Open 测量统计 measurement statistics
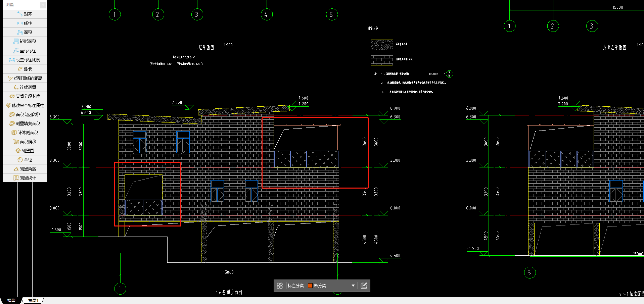This screenshot has width=644, height=304. 25,178
